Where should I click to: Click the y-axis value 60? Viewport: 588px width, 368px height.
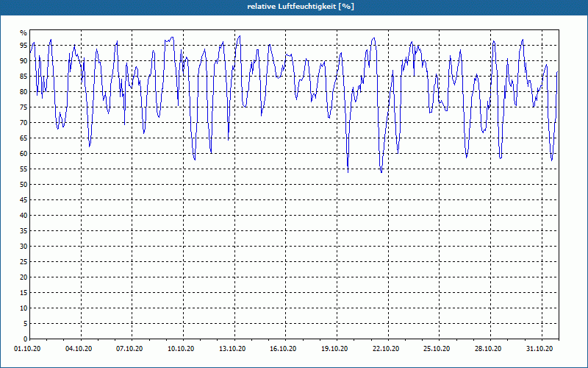click(24, 154)
